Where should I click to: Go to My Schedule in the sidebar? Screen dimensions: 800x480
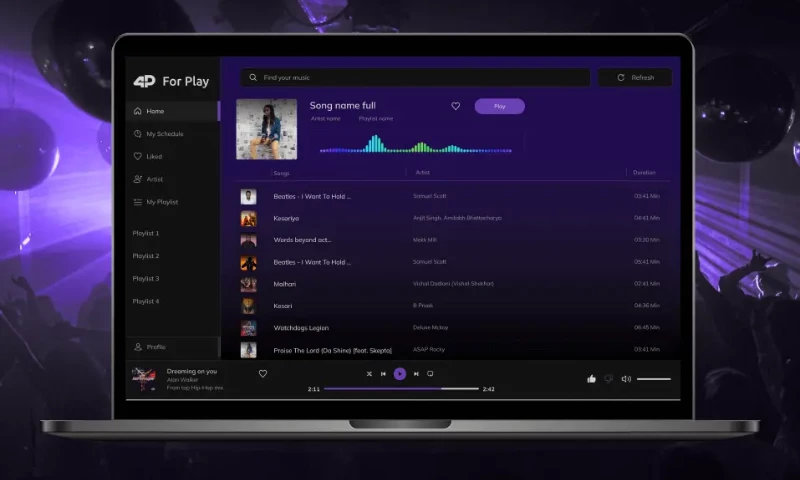164,134
